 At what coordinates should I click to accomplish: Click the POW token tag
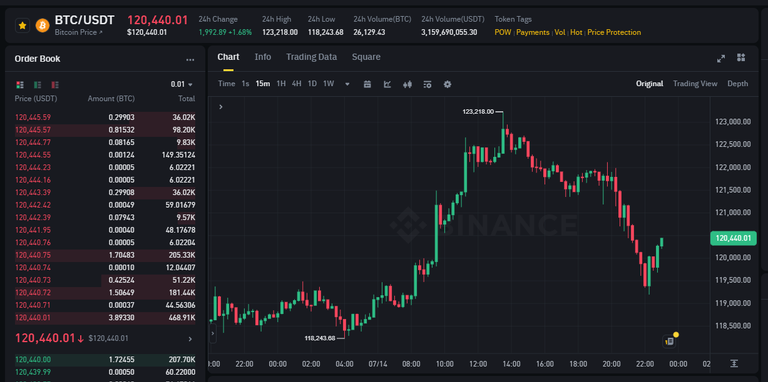503,32
